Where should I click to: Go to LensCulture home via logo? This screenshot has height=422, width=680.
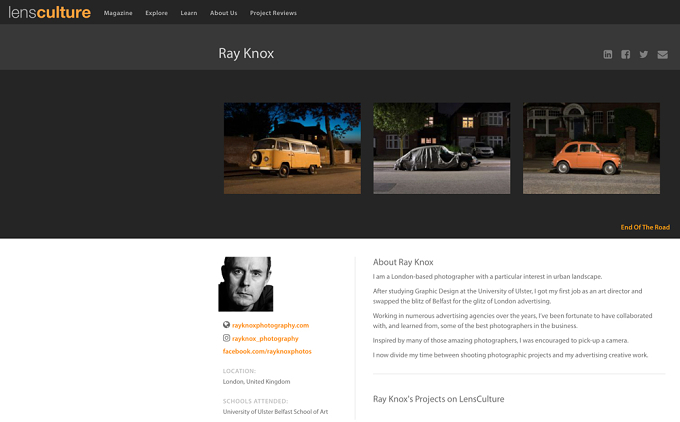(x=49, y=12)
